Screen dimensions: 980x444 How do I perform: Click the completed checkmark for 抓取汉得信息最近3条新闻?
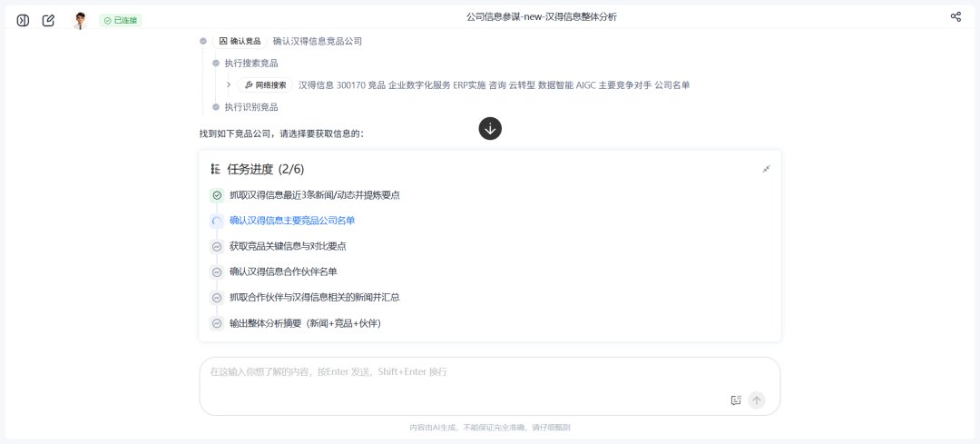pyautogui.click(x=217, y=195)
